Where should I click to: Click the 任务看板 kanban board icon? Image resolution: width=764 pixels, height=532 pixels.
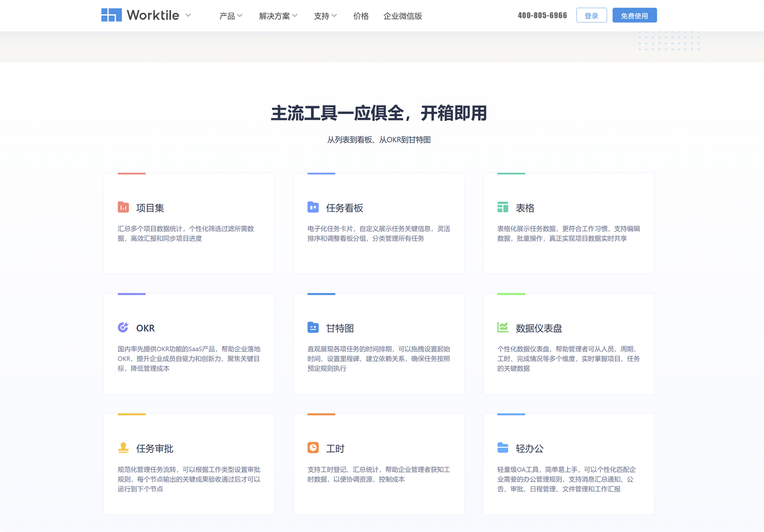(x=313, y=207)
